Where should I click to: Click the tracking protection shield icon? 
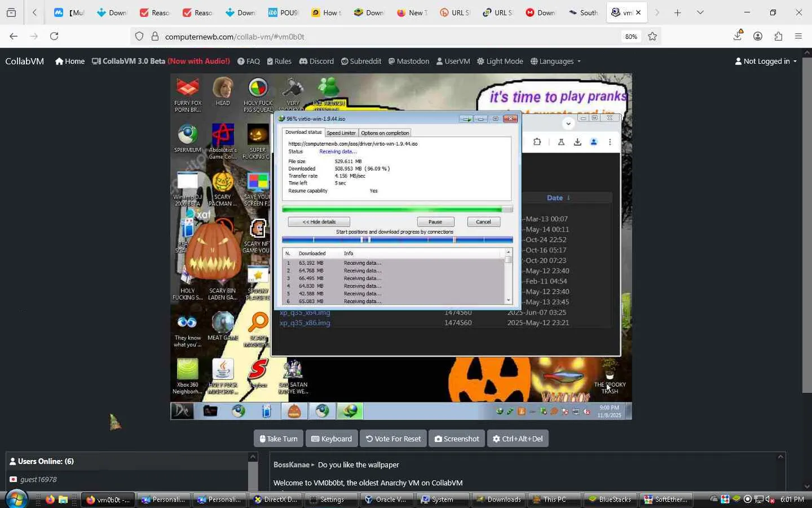(x=139, y=37)
